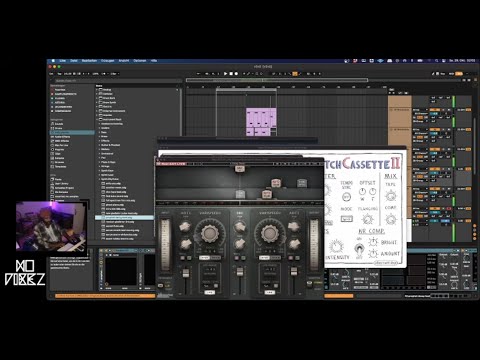Click the Amount knob in Sketch Cassette

(373, 254)
